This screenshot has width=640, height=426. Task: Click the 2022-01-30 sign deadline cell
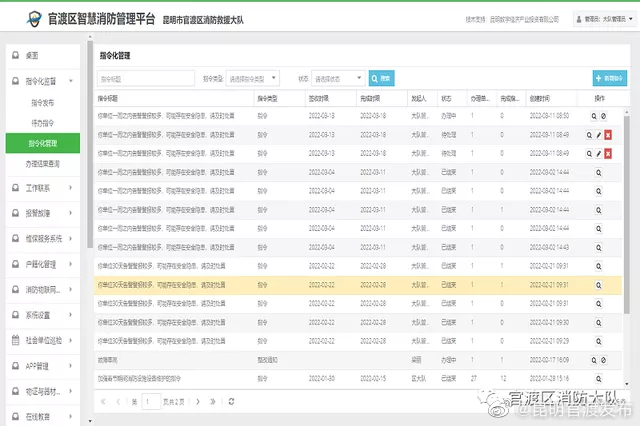[322, 379]
